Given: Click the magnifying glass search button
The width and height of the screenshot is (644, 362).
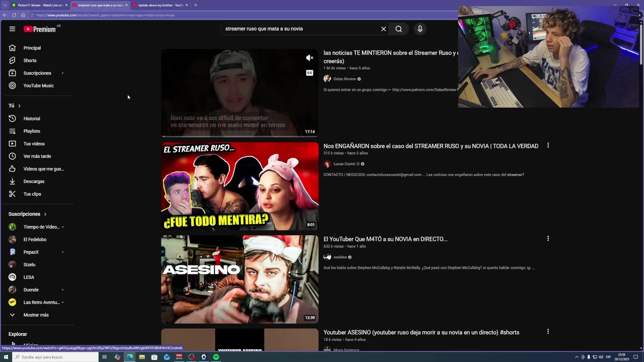Looking at the screenshot, I should [398, 29].
